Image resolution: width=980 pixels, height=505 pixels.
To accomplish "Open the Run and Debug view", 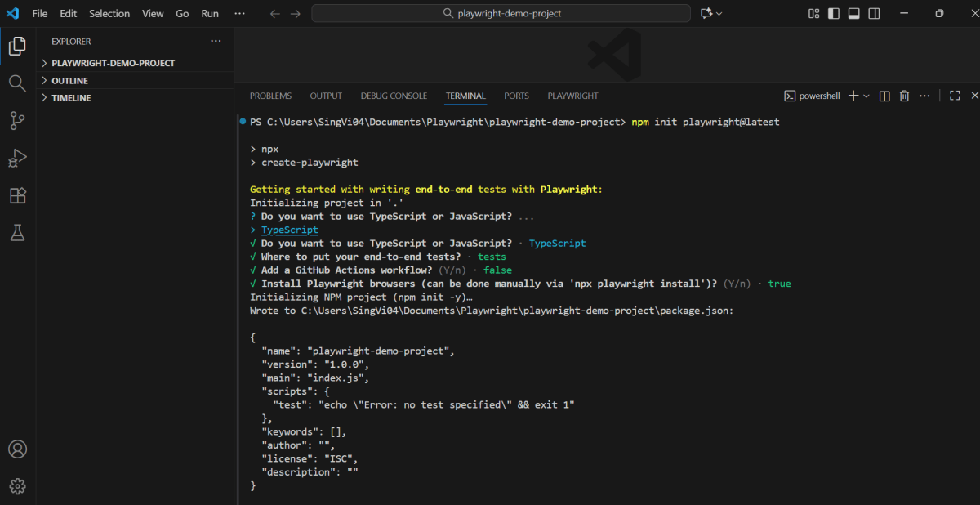I will click(x=17, y=158).
